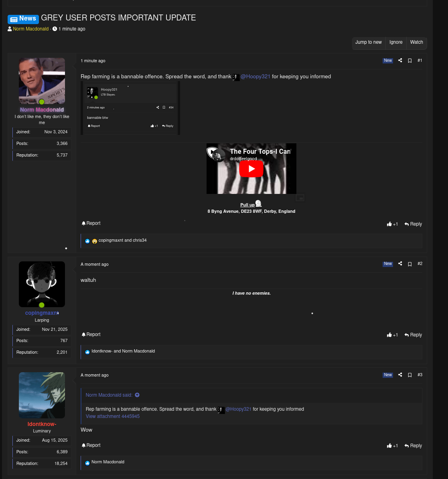The image size is (448, 479).
Task: Report the first post
Action: tap(91, 223)
